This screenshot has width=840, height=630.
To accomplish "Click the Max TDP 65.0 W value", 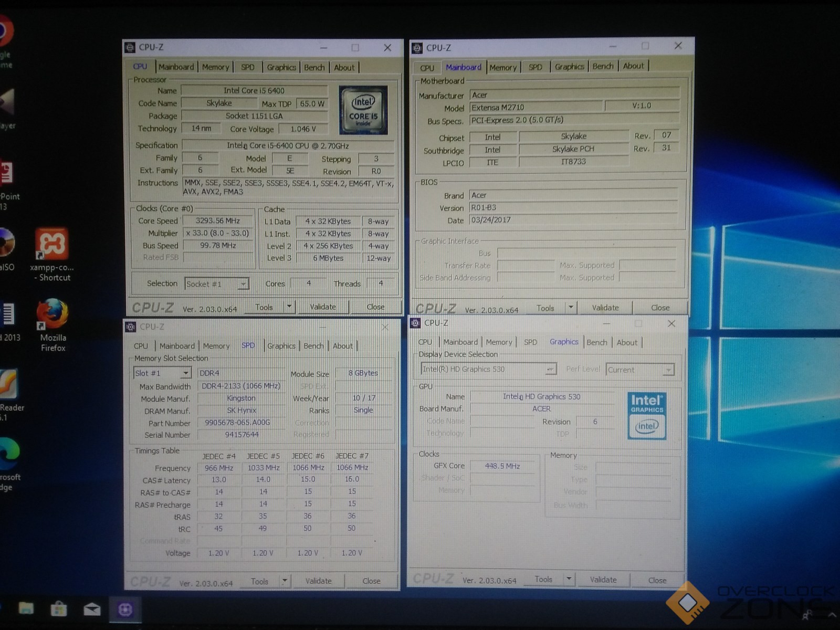I will 312,103.
